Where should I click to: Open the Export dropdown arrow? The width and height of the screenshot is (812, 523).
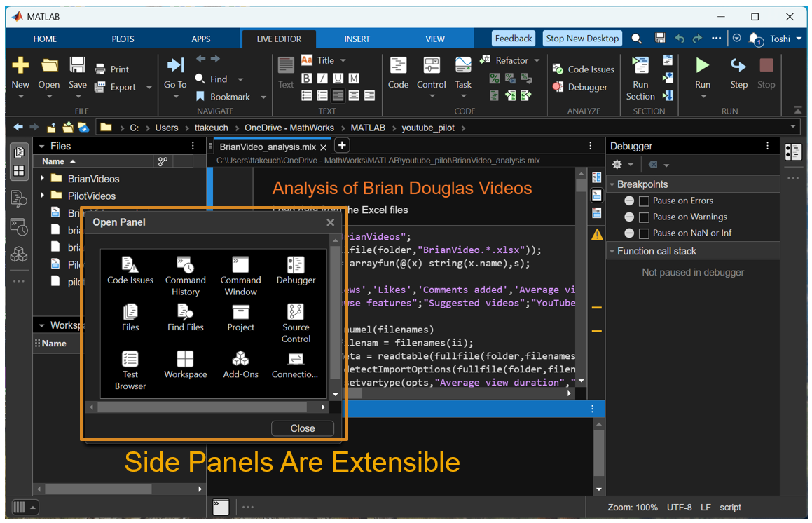coord(149,88)
